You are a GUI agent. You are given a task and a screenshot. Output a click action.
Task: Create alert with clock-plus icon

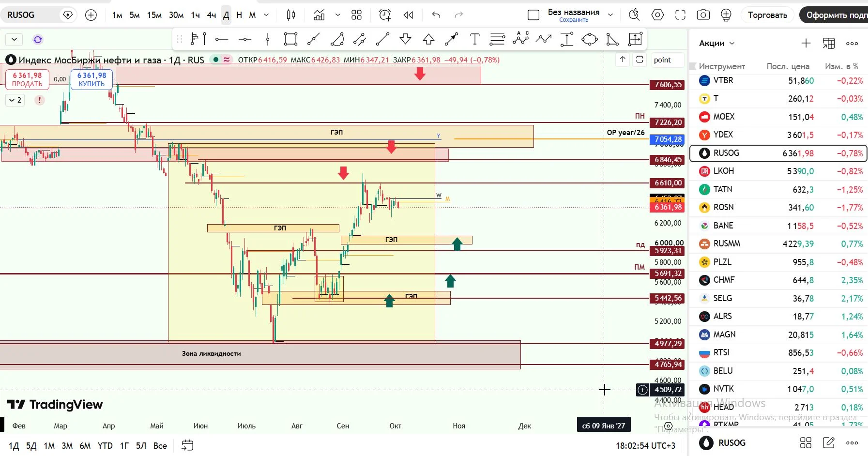(x=385, y=15)
